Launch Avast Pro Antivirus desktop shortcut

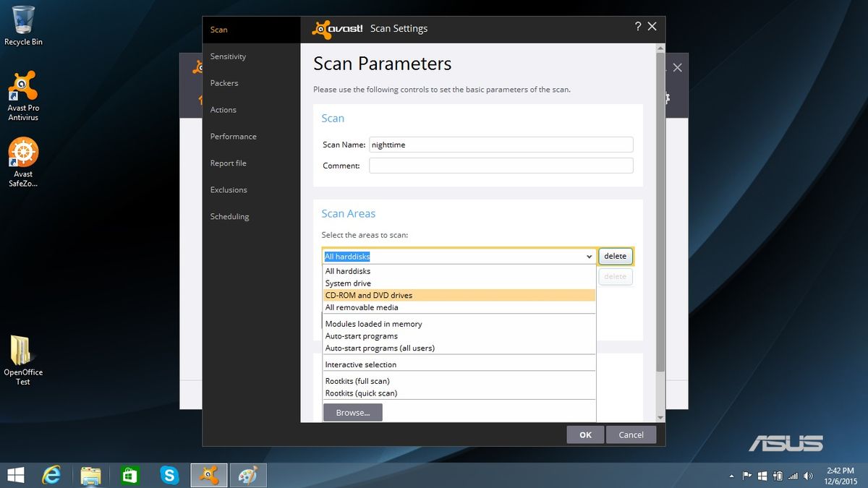tap(23, 95)
